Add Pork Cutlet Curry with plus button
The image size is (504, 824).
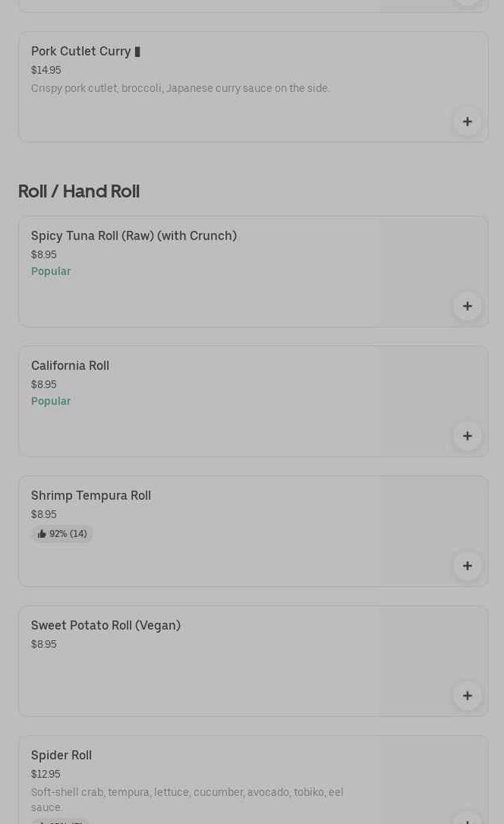[x=467, y=122]
